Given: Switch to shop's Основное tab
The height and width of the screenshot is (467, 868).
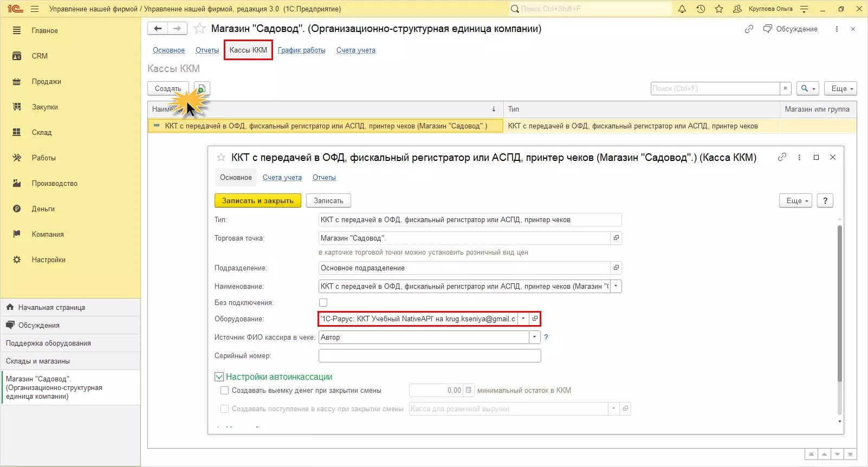Looking at the screenshot, I should [x=169, y=50].
